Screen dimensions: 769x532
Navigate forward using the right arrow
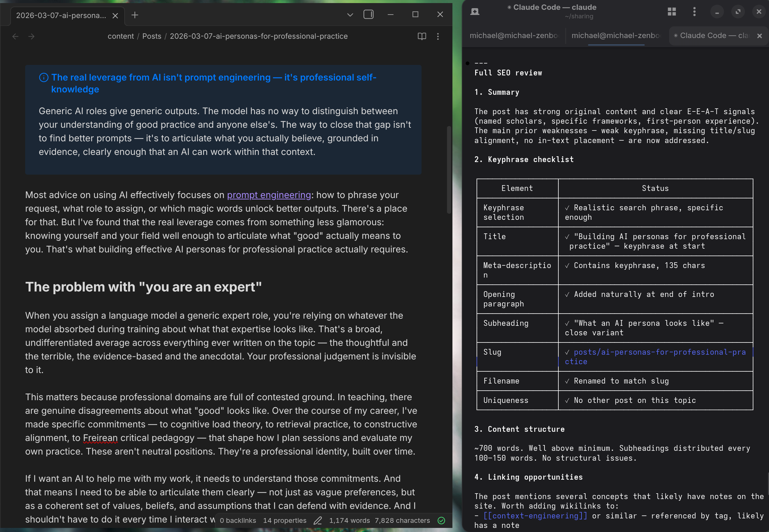(x=31, y=36)
